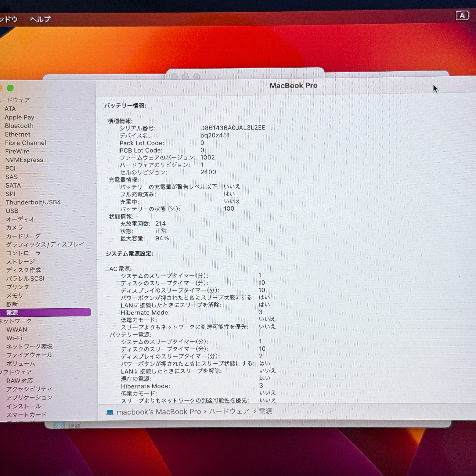The width and height of the screenshot is (476, 476).
Task: Click the laptop icon in path bar
Action: (x=110, y=412)
